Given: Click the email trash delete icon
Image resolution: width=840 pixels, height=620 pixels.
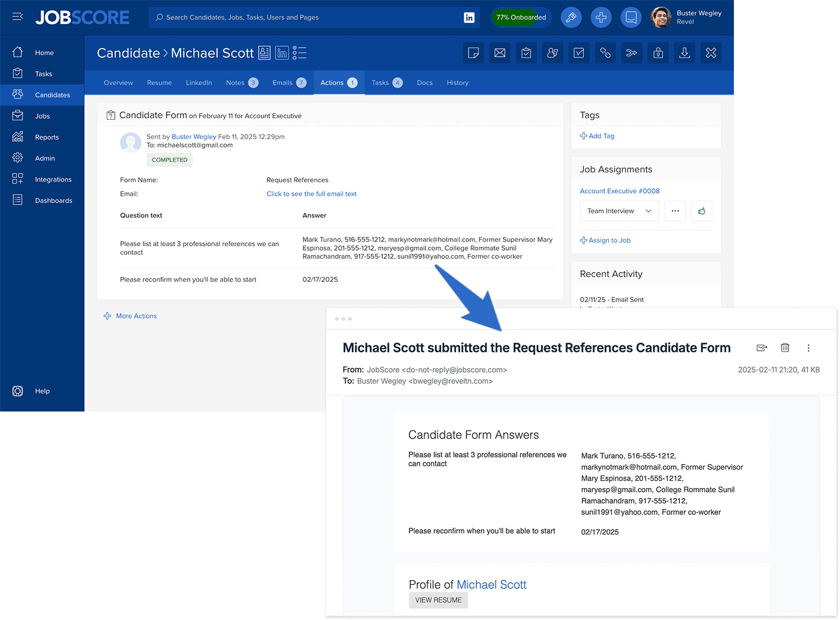Looking at the screenshot, I should (x=785, y=347).
